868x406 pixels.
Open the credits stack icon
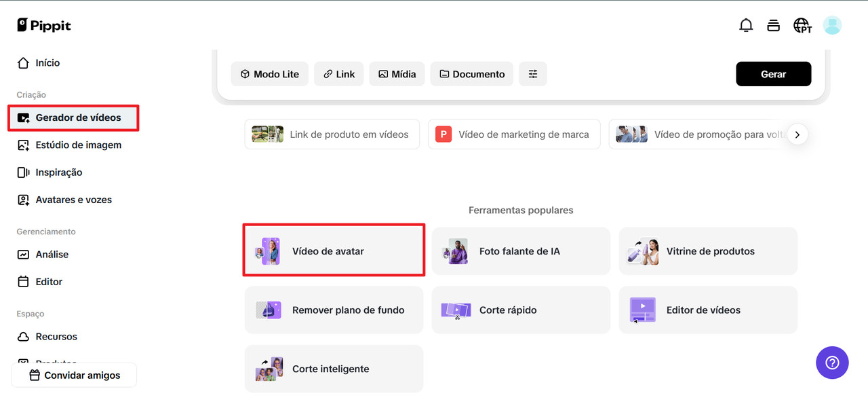click(773, 26)
